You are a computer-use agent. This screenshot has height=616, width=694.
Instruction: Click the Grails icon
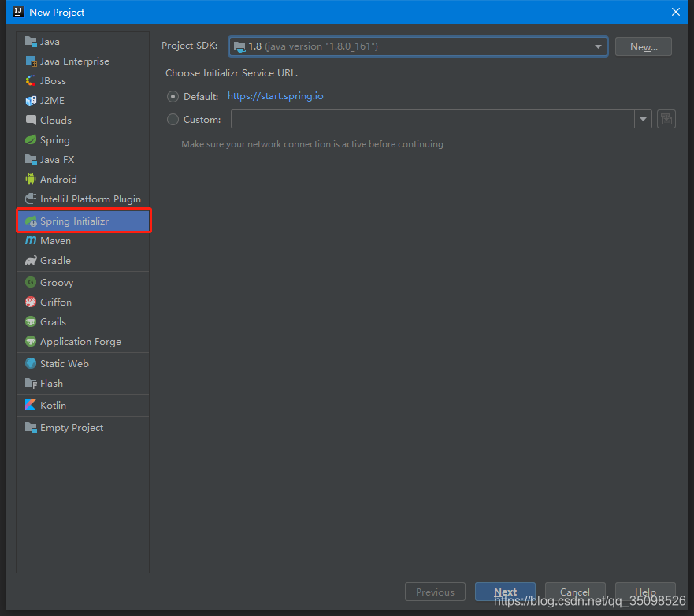point(31,321)
